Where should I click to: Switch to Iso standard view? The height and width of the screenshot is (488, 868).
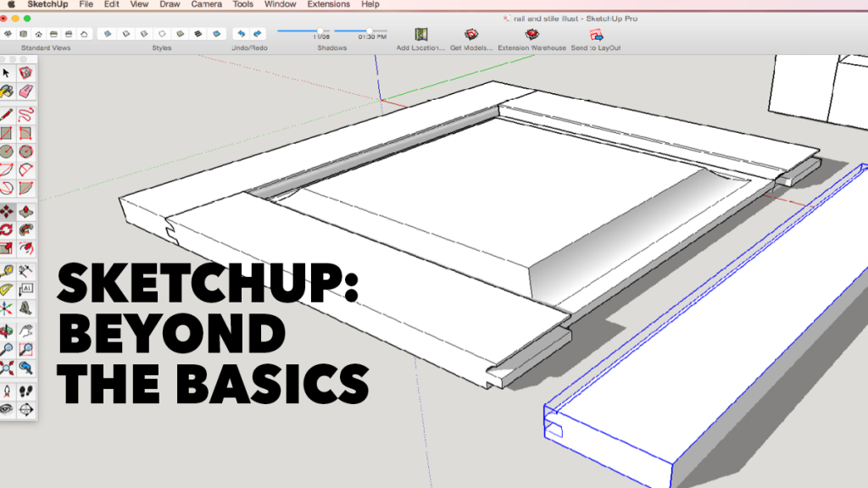(x=8, y=34)
